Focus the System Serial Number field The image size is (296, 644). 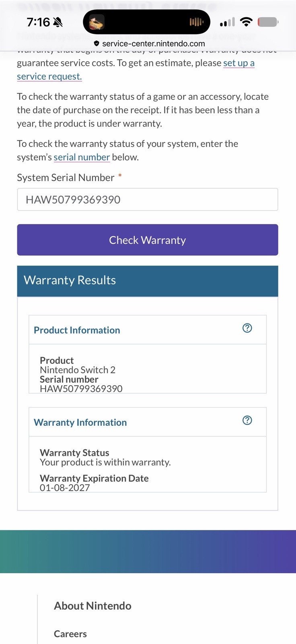(x=148, y=200)
